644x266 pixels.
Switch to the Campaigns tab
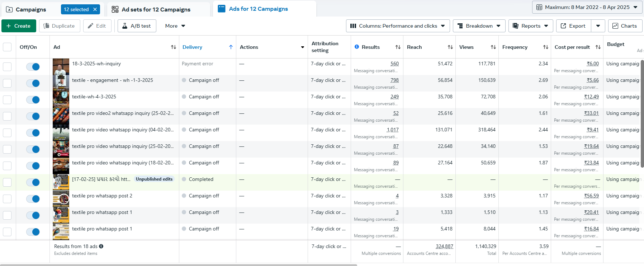31,9
